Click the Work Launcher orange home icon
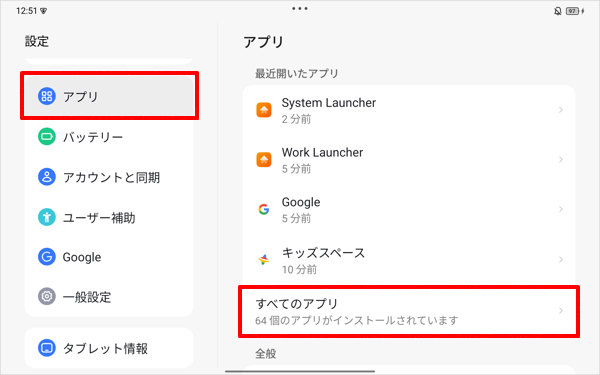The image size is (600, 375). pyautogui.click(x=264, y=160)
